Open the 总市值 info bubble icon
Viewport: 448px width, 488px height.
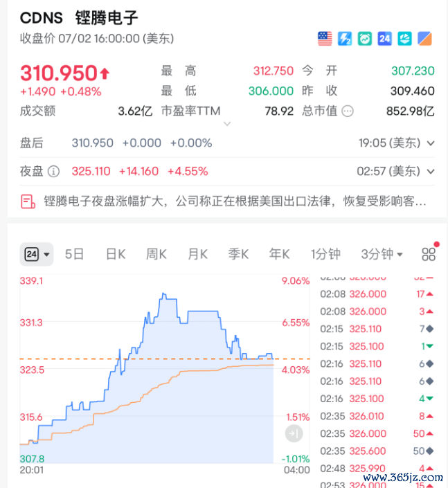pyautogui.click(x=348, y=111)
